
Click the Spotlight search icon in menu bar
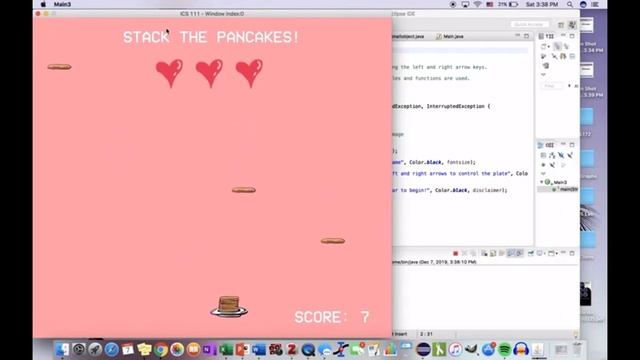569,4
